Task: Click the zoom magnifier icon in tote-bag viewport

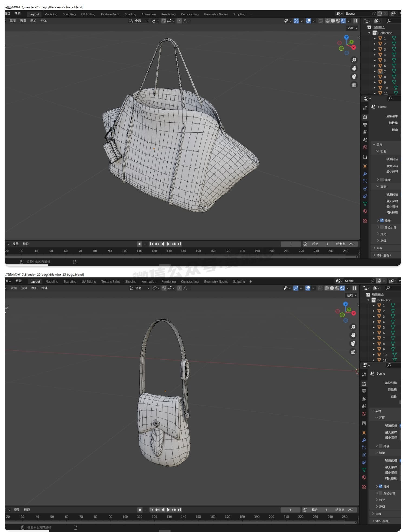Action: point(354,60)
